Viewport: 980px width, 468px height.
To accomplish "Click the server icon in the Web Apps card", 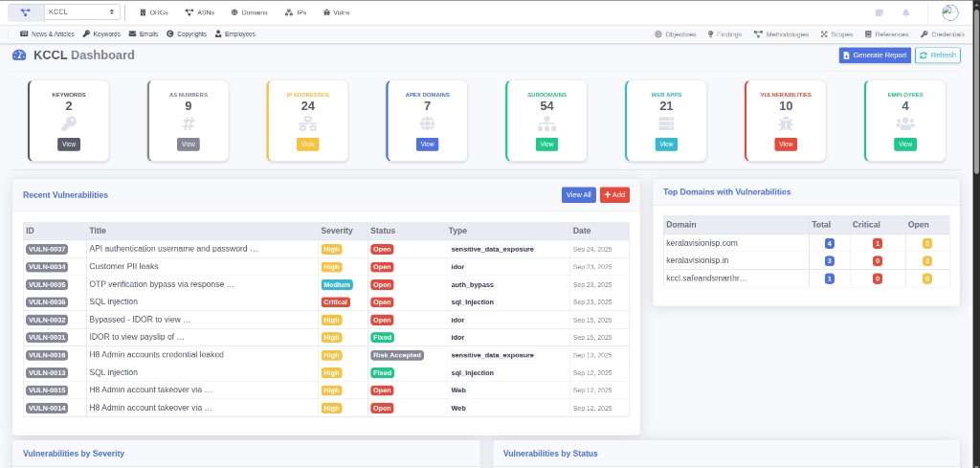I will (666, 123).
